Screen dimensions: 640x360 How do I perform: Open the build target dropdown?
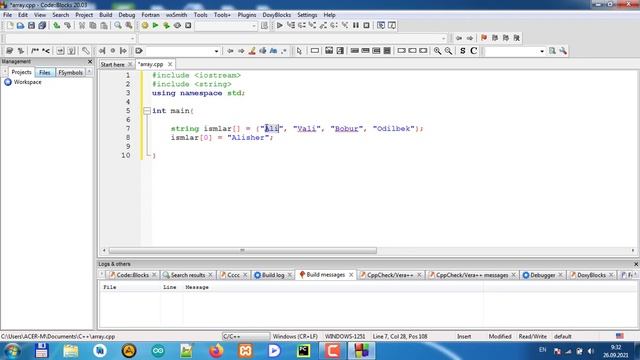(226, 26)
